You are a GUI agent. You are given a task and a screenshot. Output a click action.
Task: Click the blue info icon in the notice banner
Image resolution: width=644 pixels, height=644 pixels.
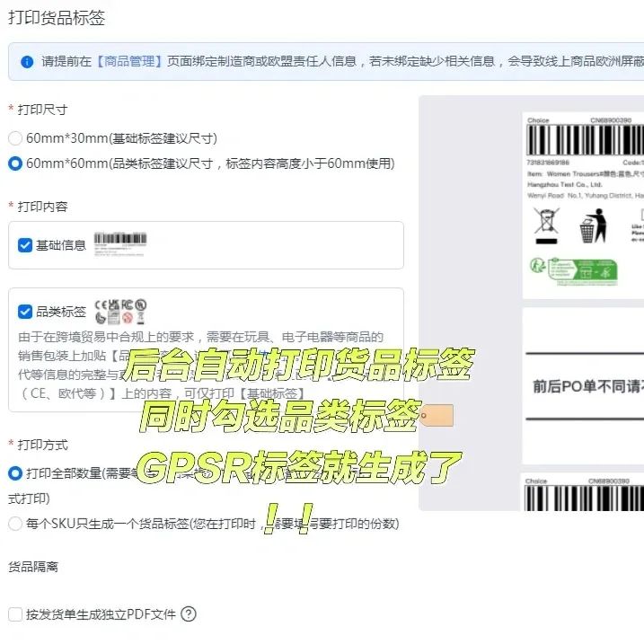(27, 62)
